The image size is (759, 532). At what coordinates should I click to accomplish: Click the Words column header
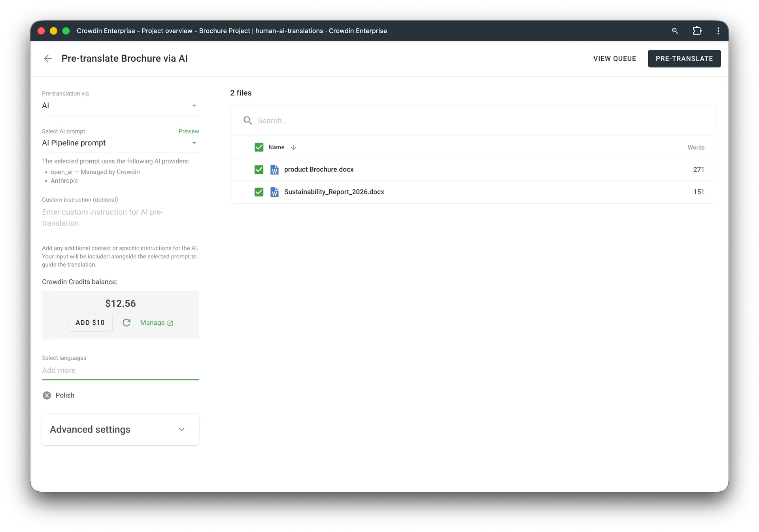point(696,147)
